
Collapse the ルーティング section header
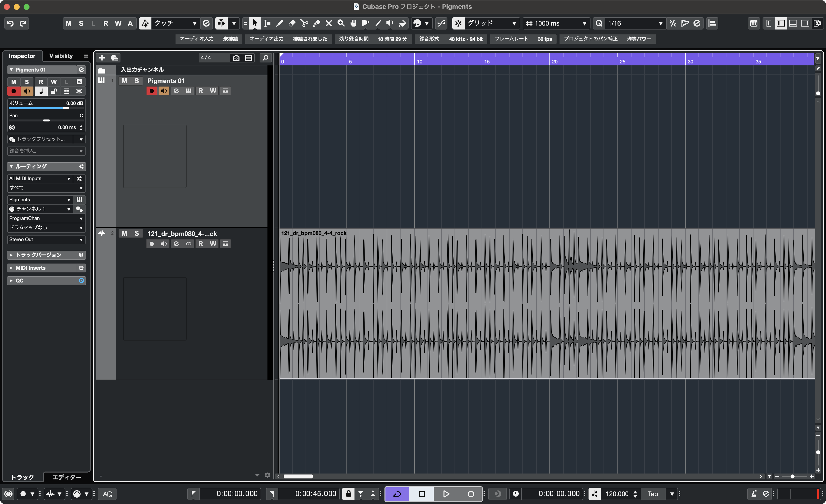point(46,166)
